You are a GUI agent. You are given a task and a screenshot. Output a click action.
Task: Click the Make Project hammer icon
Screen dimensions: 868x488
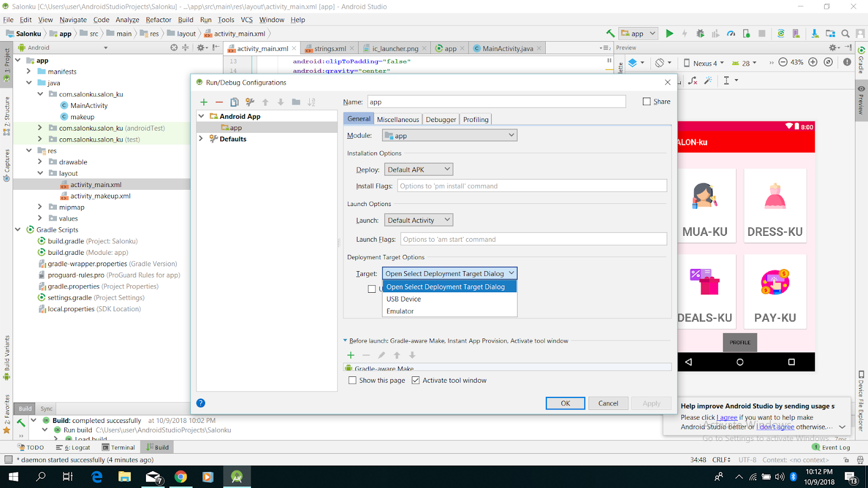click(x=610, y=34)
